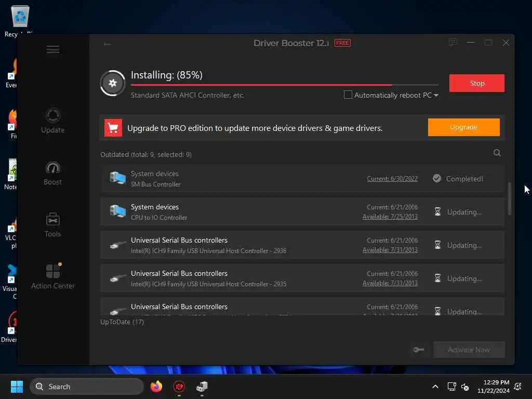Select the SM Bus Controller text

click(x=155, y=184)
